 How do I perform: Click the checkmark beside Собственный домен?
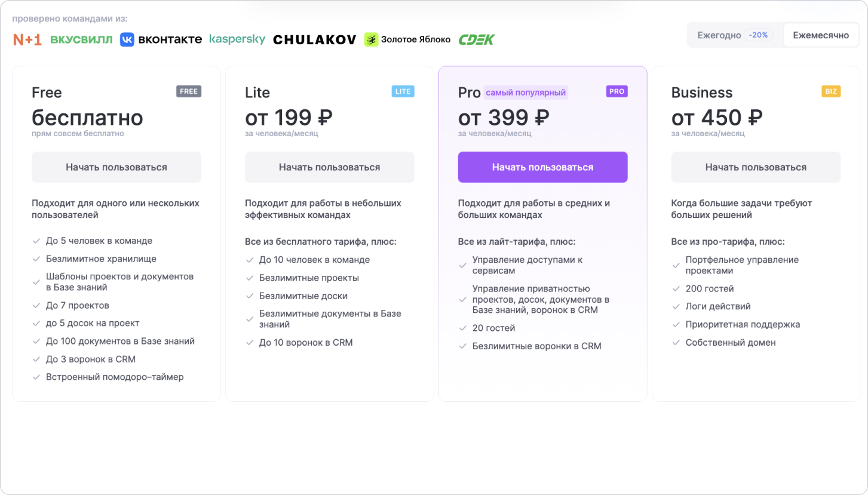tap(676, 343)
